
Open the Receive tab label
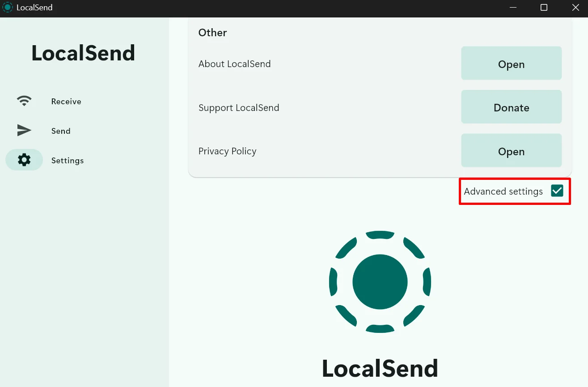click(66, 102)
